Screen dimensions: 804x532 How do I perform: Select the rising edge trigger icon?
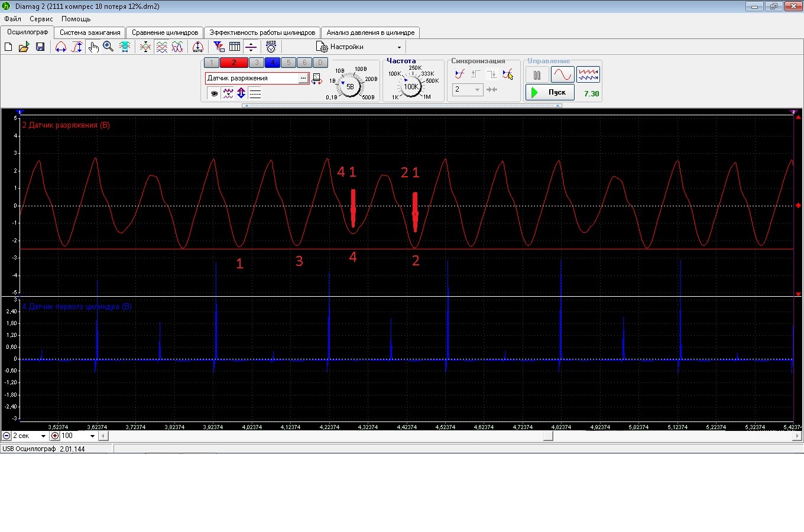point(475,74)
